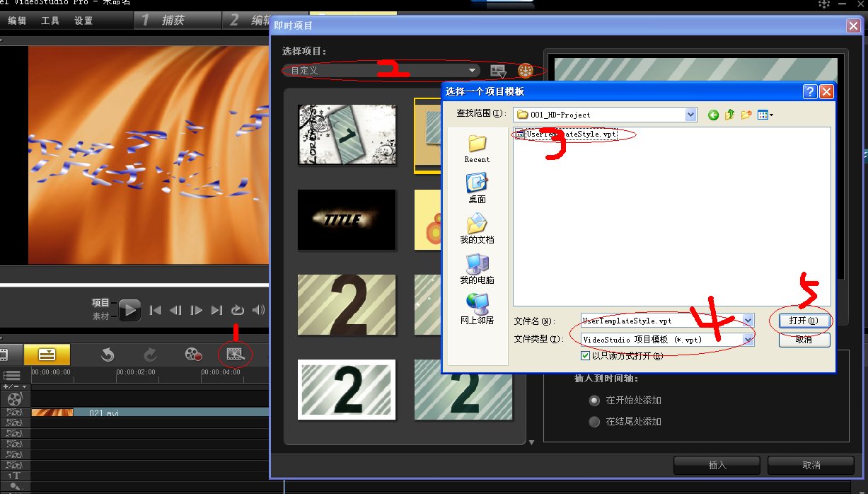Select the 在开始处添加 radio button
This screenshot has width=868, height=494.
tap(594, 401)
